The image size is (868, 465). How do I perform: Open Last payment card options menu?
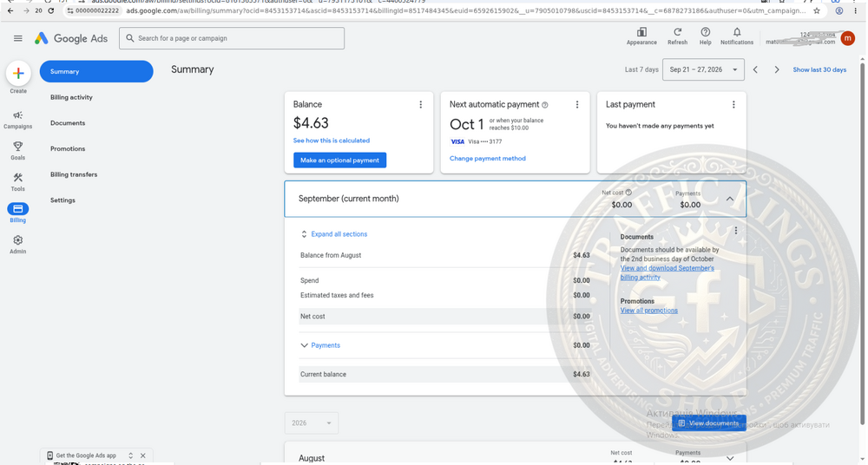(733, 105)
